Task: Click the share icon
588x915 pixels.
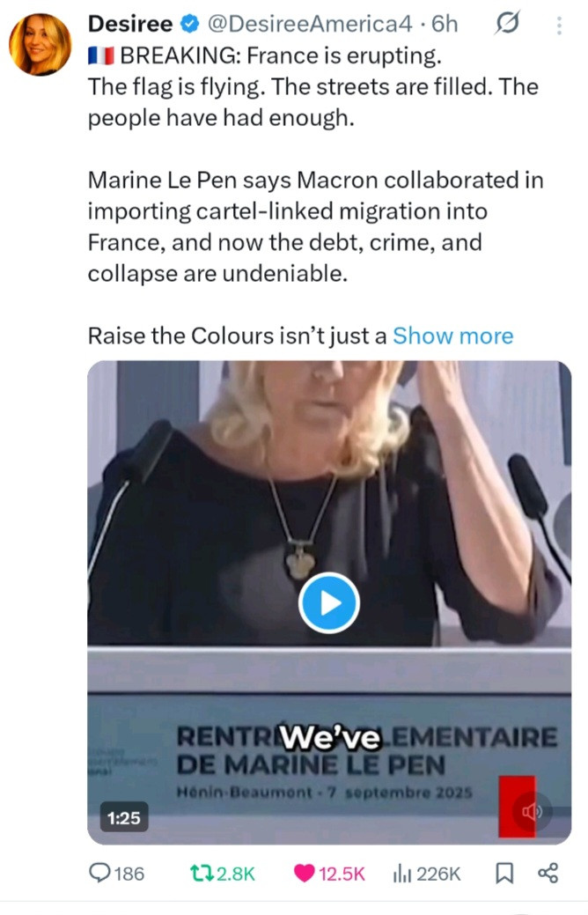Action: [548, 873]
